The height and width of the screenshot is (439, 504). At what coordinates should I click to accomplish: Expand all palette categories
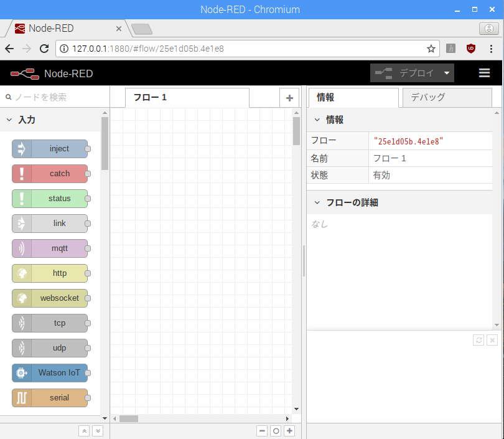click(98, 431)
